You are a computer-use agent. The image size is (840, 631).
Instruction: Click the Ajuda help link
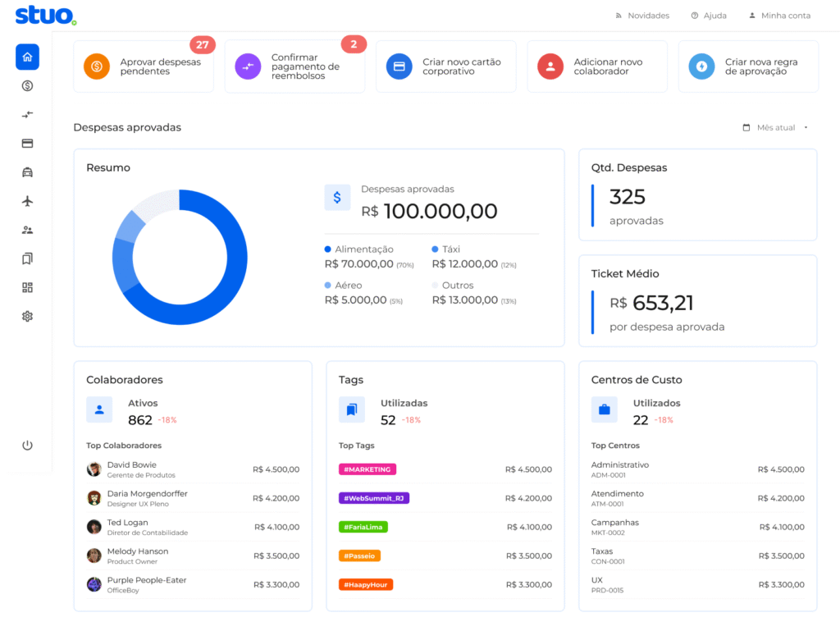pyautogui.click(x=709, y=16)
